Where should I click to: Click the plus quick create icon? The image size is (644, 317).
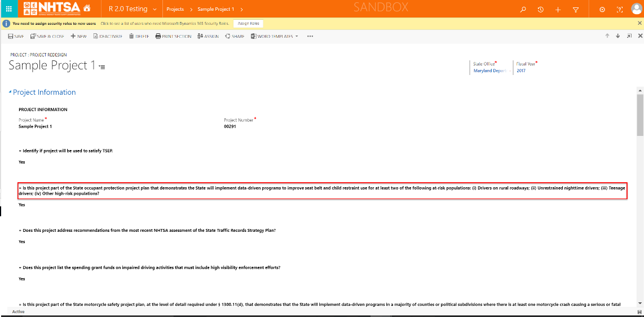[x=558, y=10]
